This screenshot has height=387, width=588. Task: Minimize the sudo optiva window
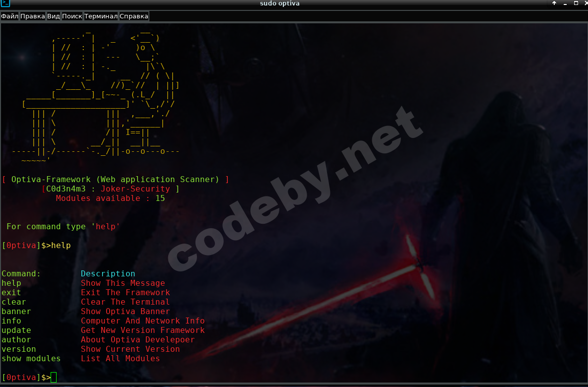point(565,3)
